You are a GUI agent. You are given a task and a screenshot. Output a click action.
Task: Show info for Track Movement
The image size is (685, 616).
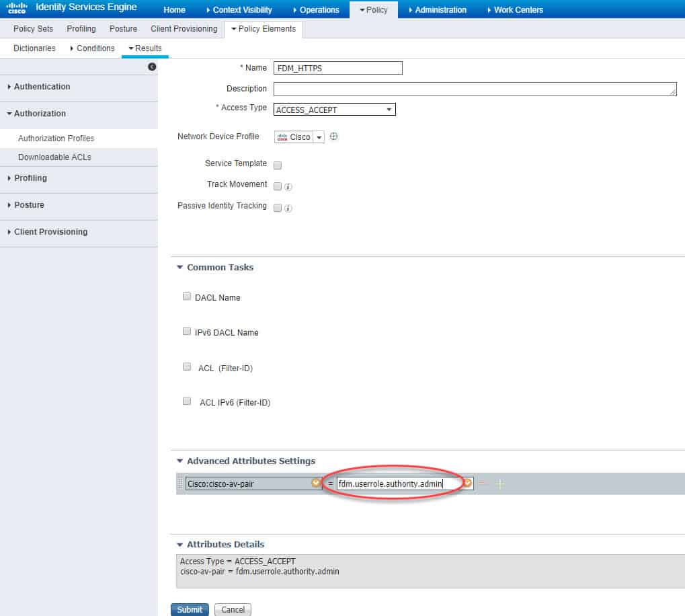coord(288,186)
